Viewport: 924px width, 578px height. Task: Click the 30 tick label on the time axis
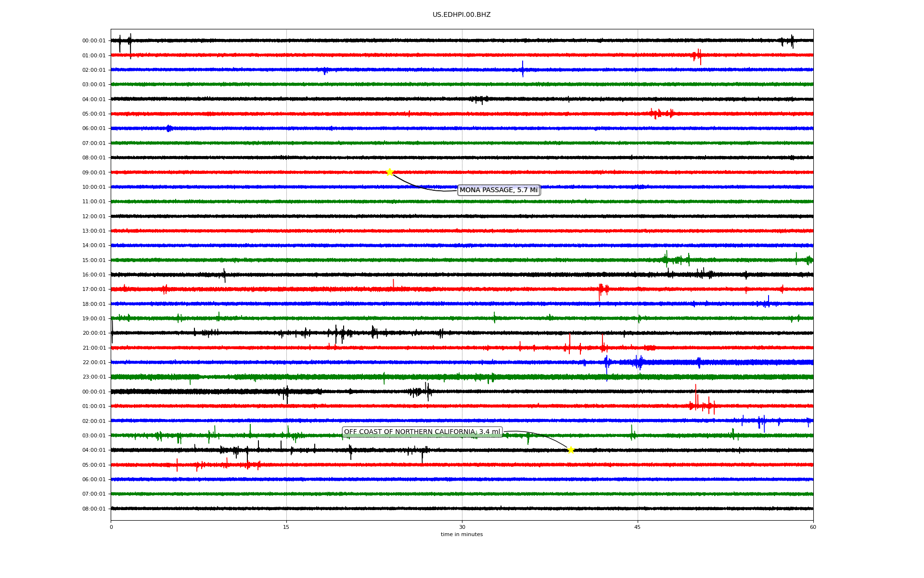click(x=462, y=527)
